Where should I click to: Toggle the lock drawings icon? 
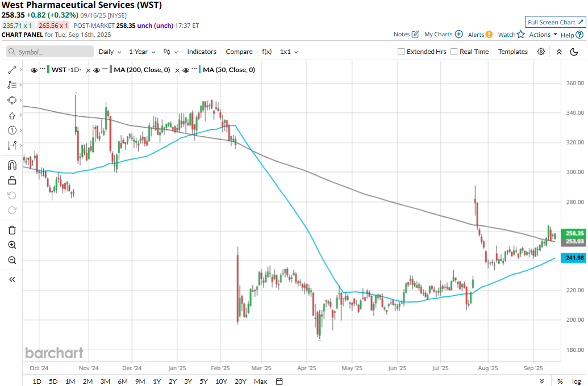click(x=12, y=181)
